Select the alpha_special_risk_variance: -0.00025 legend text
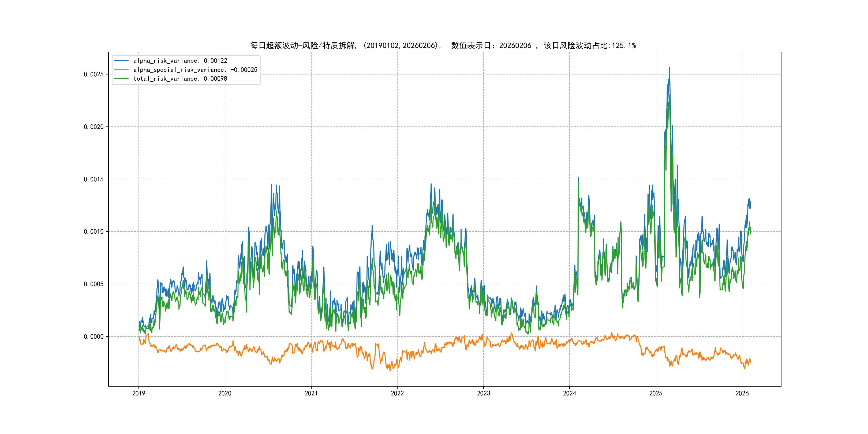The image size is (868, 434). (x=195, y=70)
